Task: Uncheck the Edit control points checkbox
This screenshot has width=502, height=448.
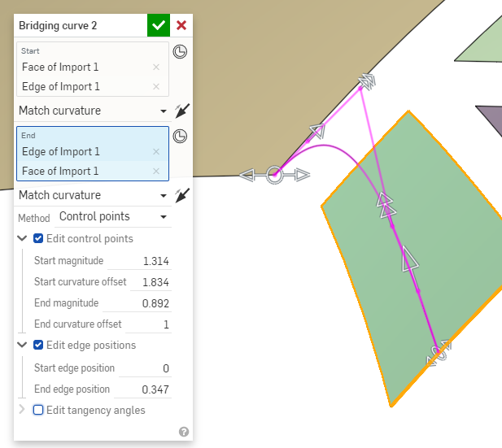Action: (38, 238)
